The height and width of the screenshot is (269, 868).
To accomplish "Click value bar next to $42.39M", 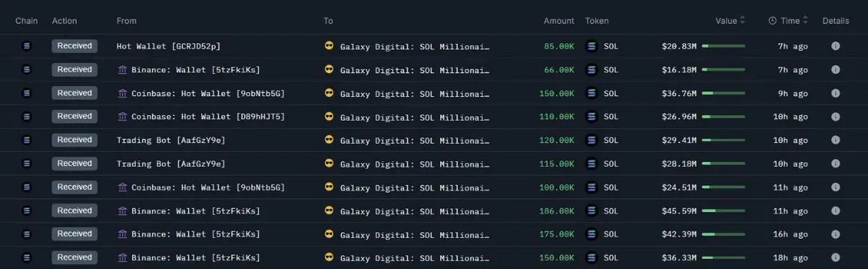I will 723,235.
